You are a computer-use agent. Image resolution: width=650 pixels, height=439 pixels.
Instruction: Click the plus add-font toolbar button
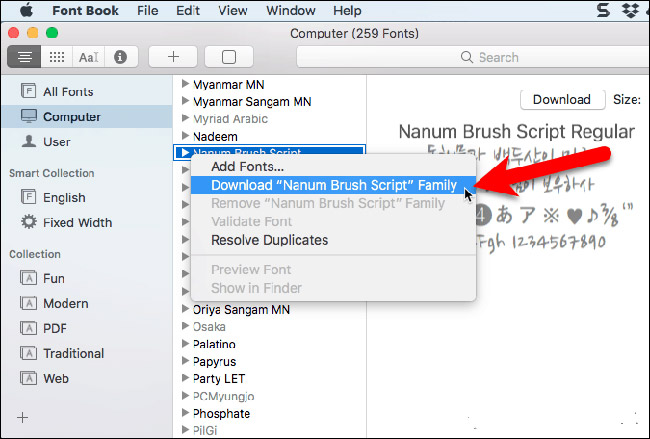coord(173,57)
